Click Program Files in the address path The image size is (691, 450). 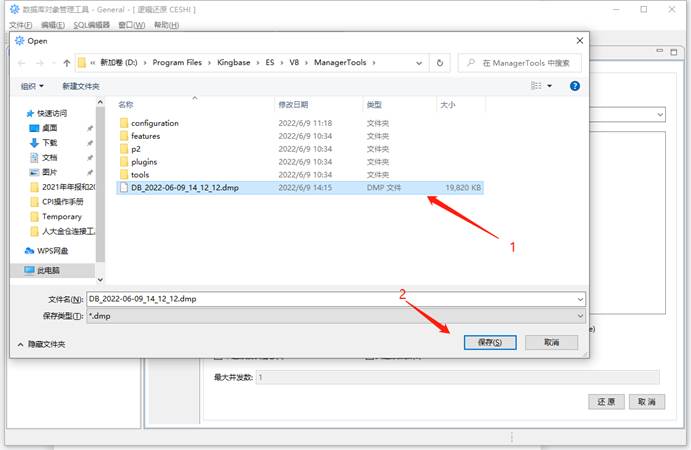point(177,63)
